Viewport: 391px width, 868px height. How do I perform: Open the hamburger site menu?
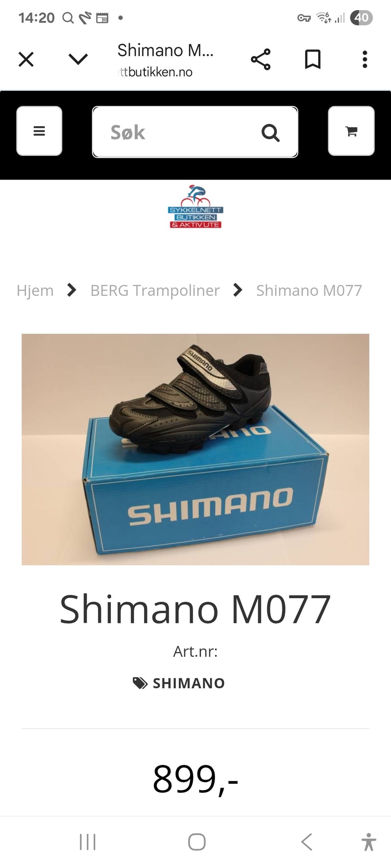[39, 131]
